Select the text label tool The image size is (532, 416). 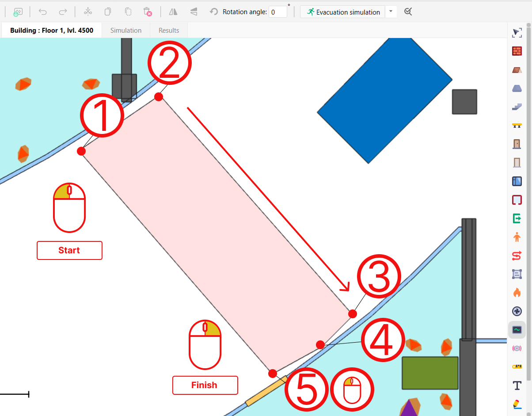tap(517, 385)
